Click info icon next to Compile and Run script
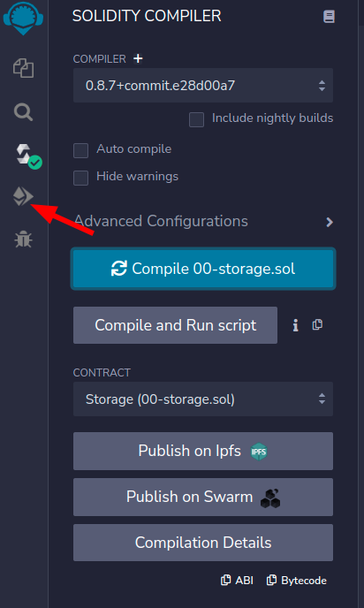364x608 pixels. tap(295, 325)
